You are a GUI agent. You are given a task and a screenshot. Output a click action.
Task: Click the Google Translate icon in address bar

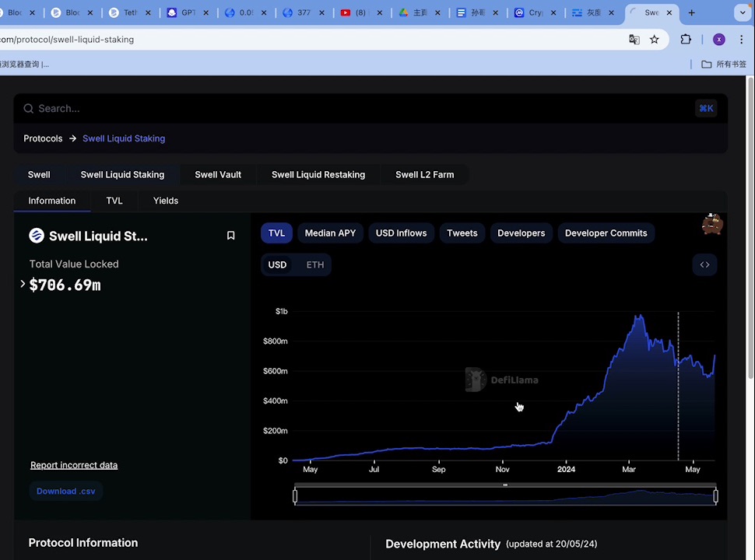point(634,40)
